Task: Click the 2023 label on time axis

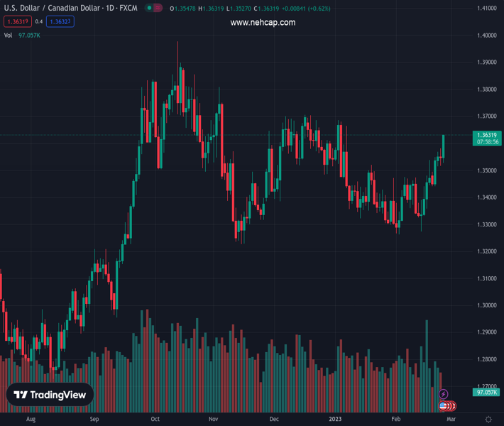Action: click(335, 419)
